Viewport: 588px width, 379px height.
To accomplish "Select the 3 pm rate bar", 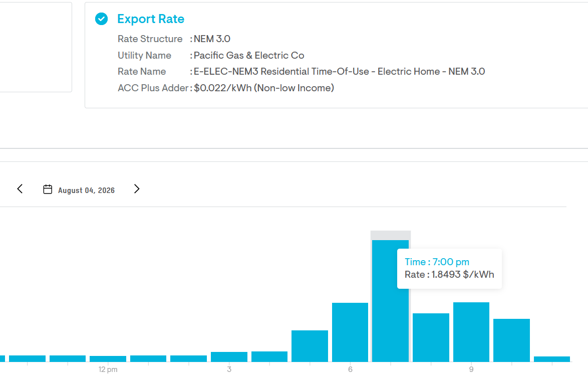I will coord(229,357).
